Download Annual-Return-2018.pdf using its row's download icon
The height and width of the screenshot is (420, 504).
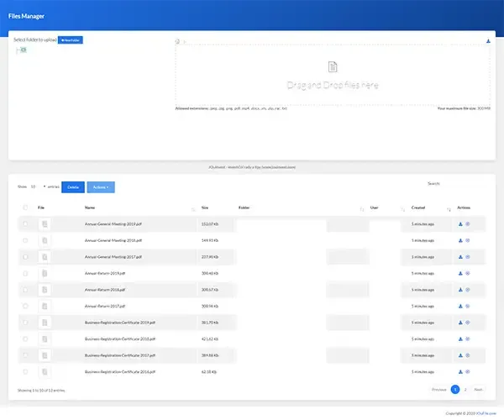pos(460,290)
